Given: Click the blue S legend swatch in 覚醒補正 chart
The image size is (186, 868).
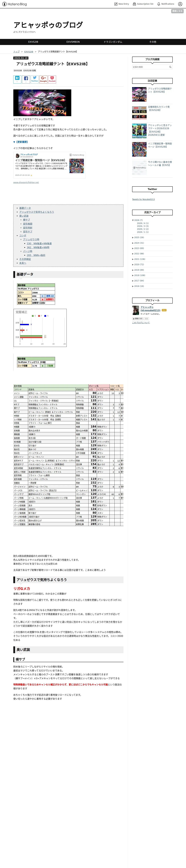Looking at the screenshot, I should point(45,316).
